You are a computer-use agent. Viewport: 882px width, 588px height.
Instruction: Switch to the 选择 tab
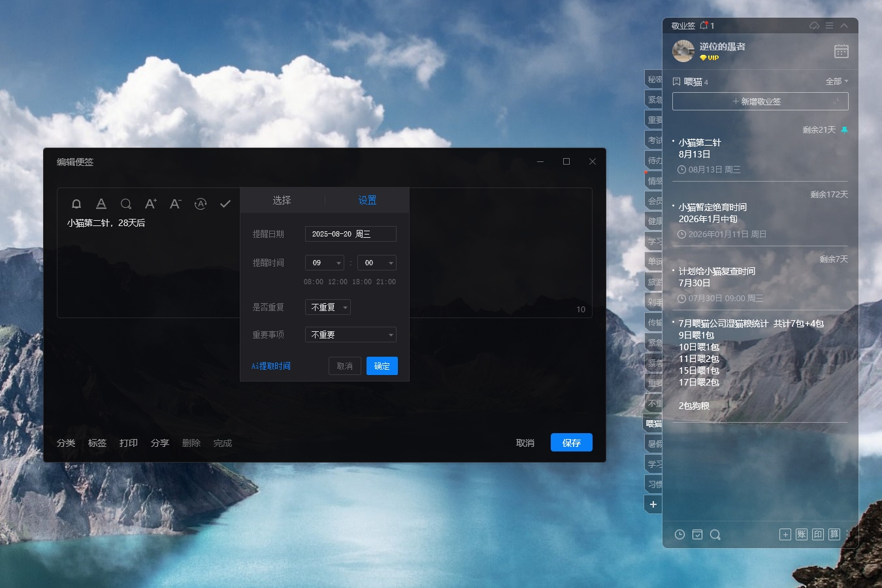(x=282, y=200)
